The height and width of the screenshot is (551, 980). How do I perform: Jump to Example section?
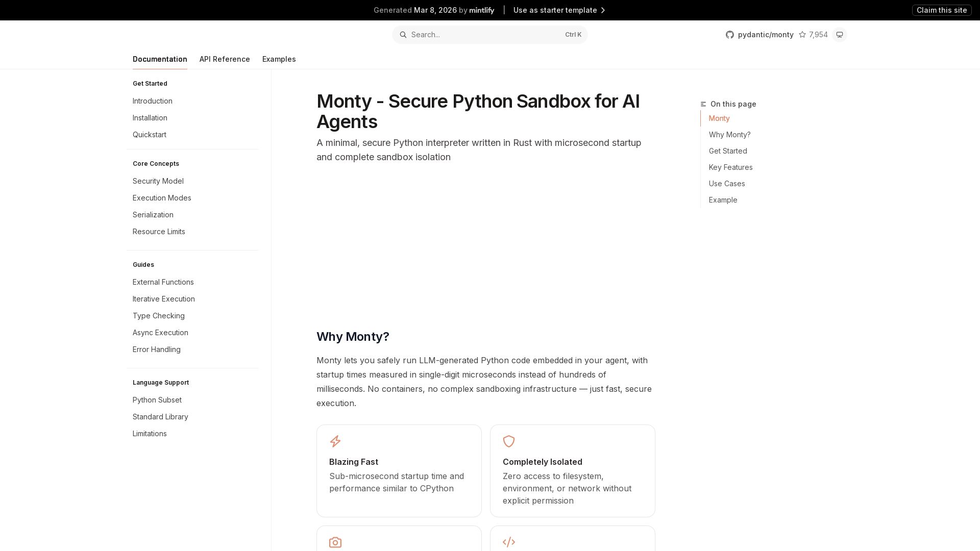click(x=723, y=200)
